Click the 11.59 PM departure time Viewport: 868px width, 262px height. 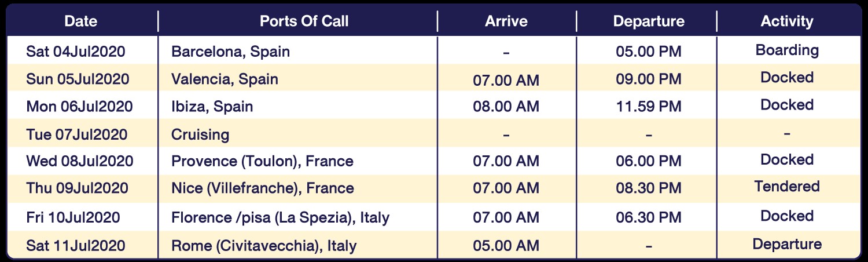pyautogui.click(x=649, y=107)
